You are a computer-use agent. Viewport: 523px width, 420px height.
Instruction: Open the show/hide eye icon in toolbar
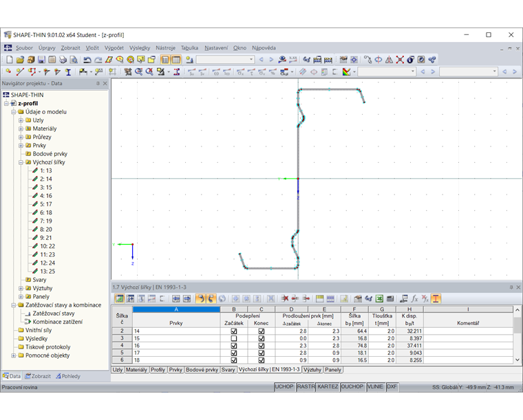click(x=282, y=60)
